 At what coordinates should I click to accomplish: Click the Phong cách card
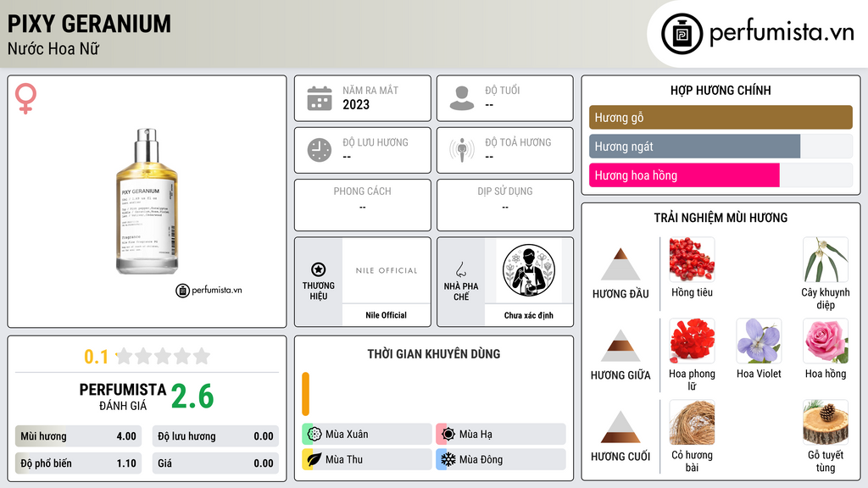[x=363, y=205]
